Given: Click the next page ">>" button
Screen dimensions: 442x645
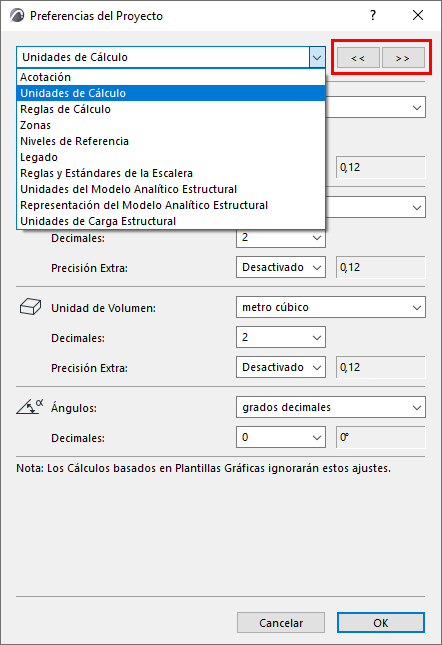Looking at the screenshot, I should pos(403,58).
